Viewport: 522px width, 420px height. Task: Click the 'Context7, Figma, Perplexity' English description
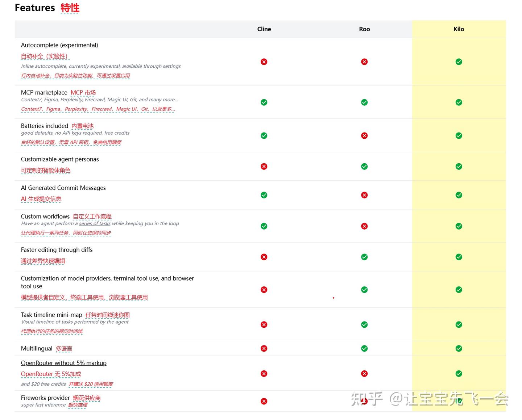click(x=100, y=100)
